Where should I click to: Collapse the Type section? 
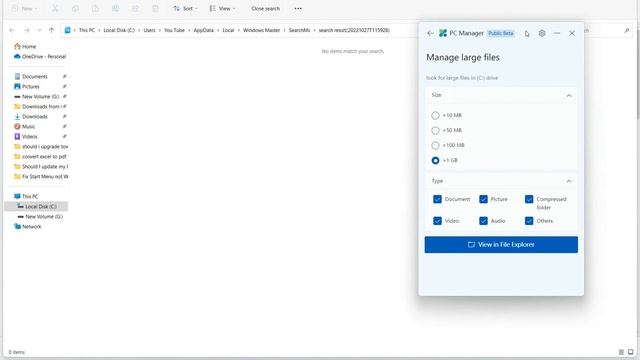pos(569,181)
